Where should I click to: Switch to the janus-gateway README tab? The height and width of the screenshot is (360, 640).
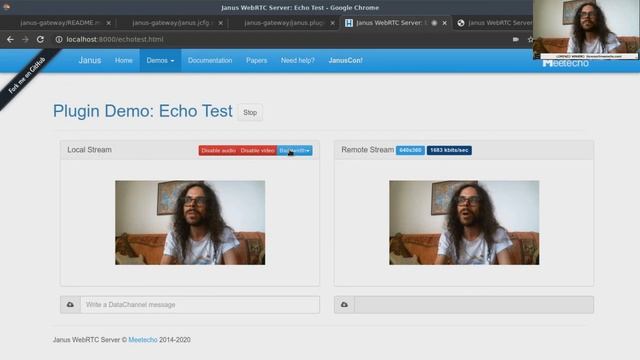tap(60, 23)
